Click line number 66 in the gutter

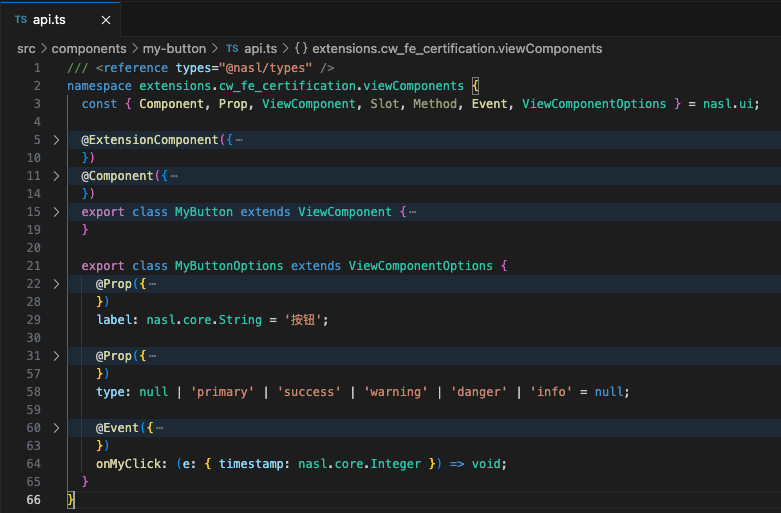point(36,500)
